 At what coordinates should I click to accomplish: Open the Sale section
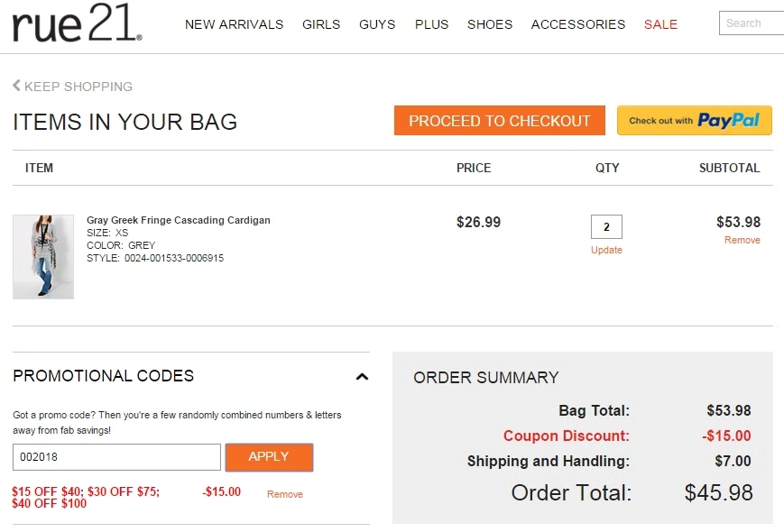[660, 24]
